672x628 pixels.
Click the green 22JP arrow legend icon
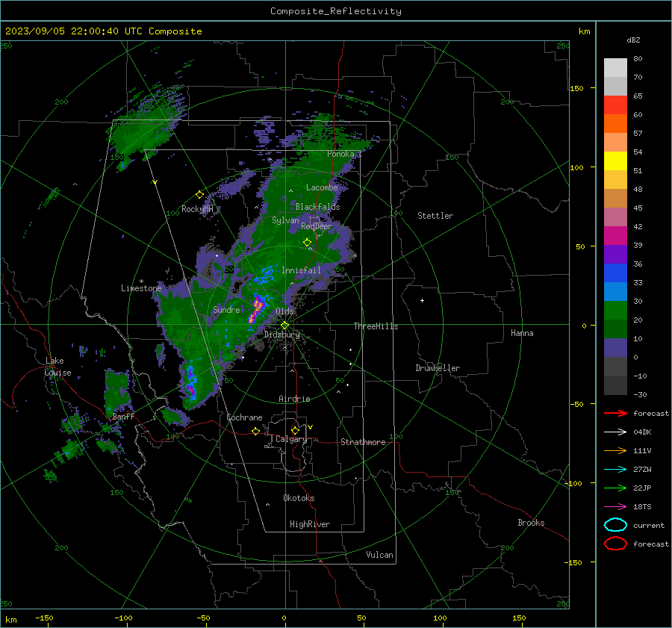tap(615, 488)
